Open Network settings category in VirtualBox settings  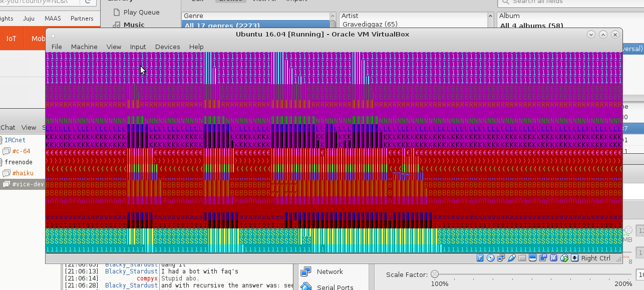pos(330,271)
